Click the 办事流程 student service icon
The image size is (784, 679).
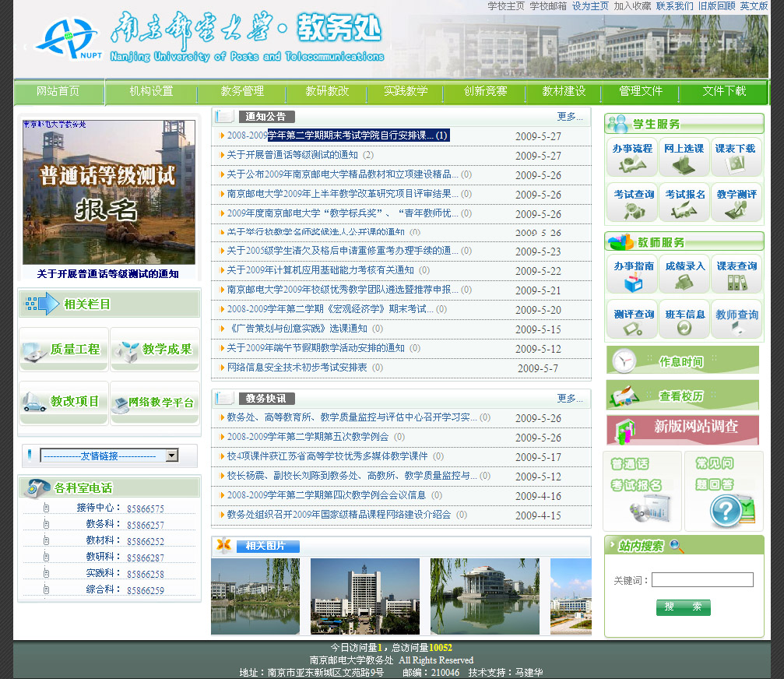pos(631,158)
